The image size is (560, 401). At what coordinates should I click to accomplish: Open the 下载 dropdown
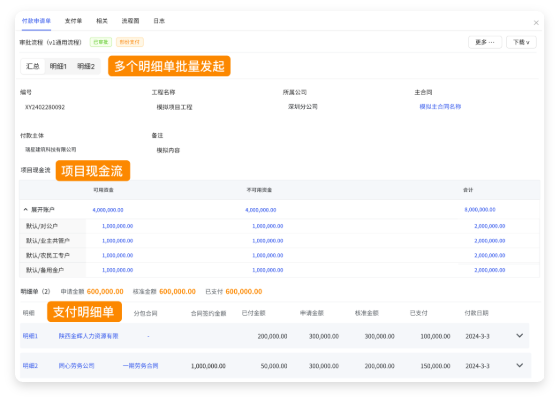521,42
